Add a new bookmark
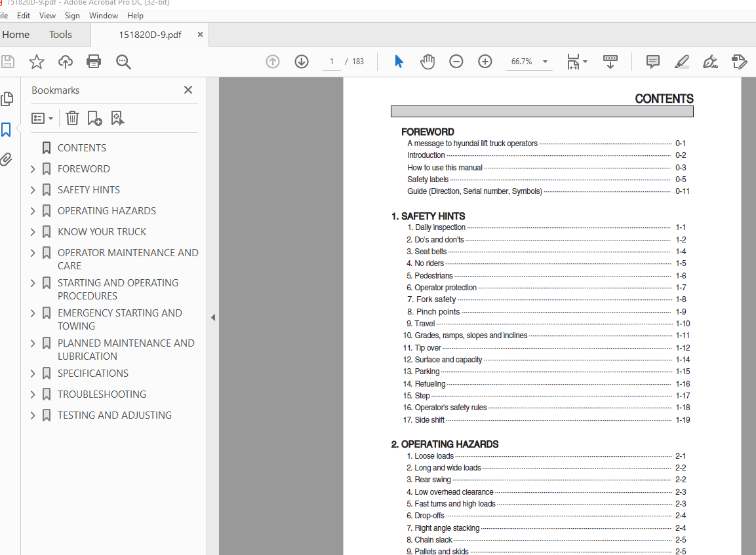The height and width of the screenshot is (555, 756). (x=94, y=118)
